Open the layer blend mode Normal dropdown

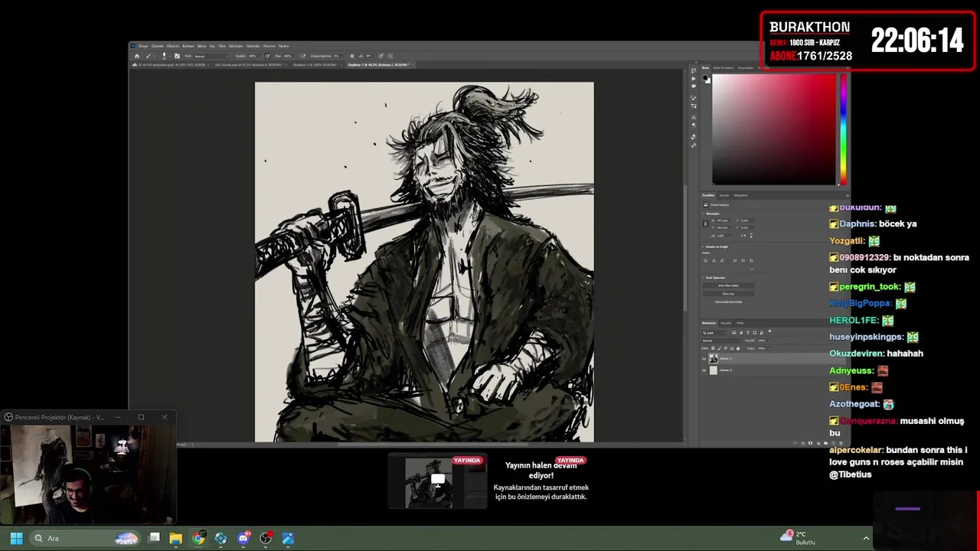point(722,341)
